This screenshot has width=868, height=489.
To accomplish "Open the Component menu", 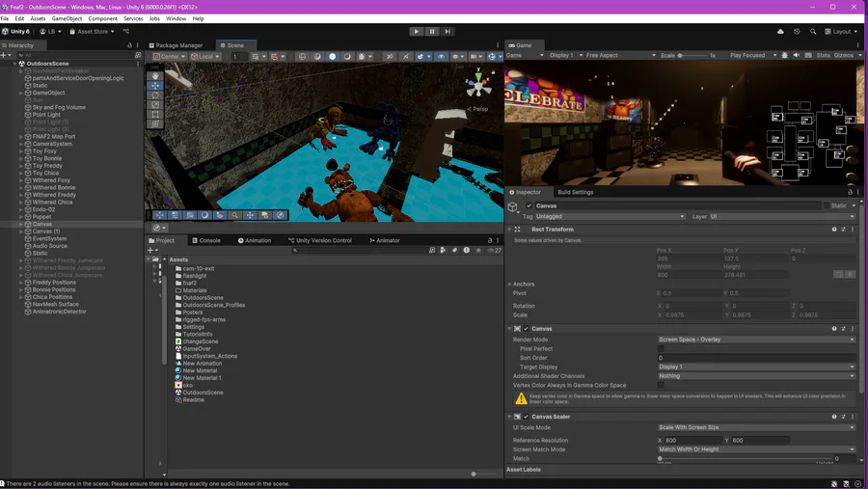I will pos(103,18).
